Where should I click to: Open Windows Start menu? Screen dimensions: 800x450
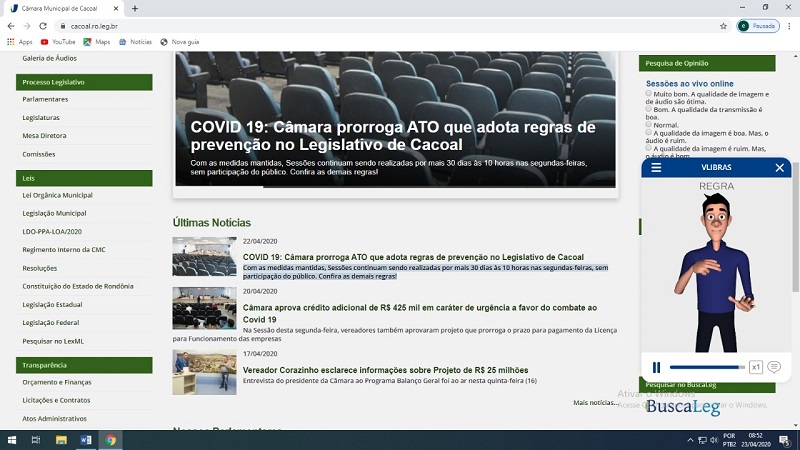click(x=11, y=440)
